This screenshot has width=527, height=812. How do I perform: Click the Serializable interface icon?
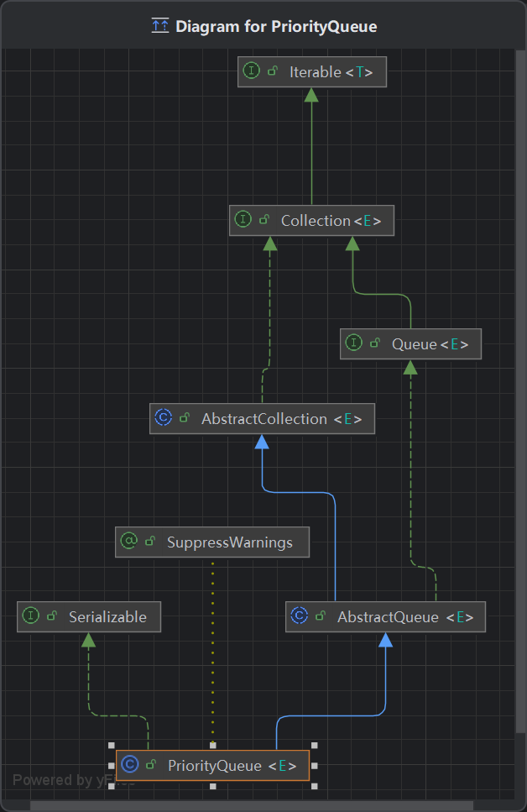click(x=30, y=616)
